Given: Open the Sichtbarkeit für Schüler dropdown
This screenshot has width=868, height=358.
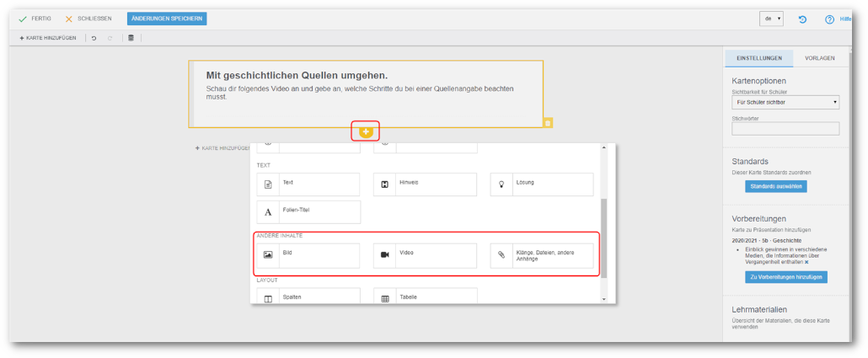Looking at the screenshot, I should (x=785, y=102).
